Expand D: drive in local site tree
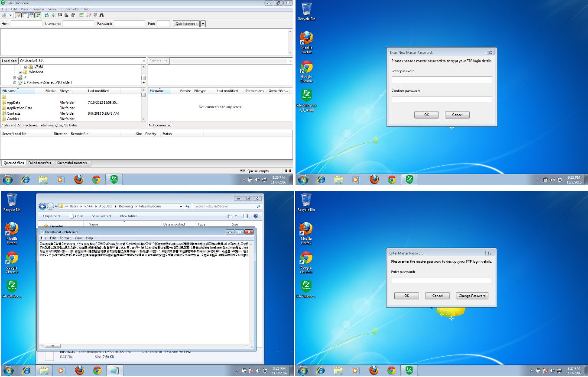The image size is (588, 377). 15,77
